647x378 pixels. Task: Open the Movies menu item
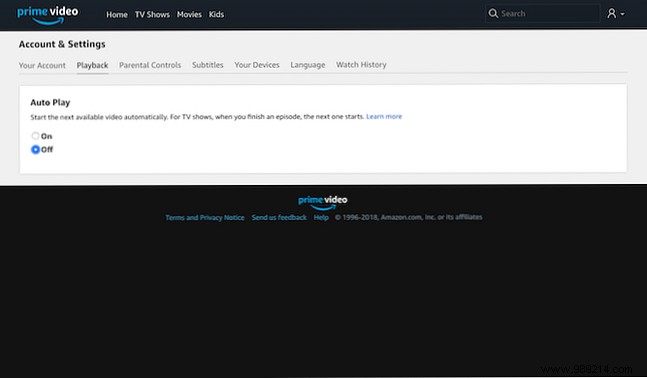tap(189, 14)
